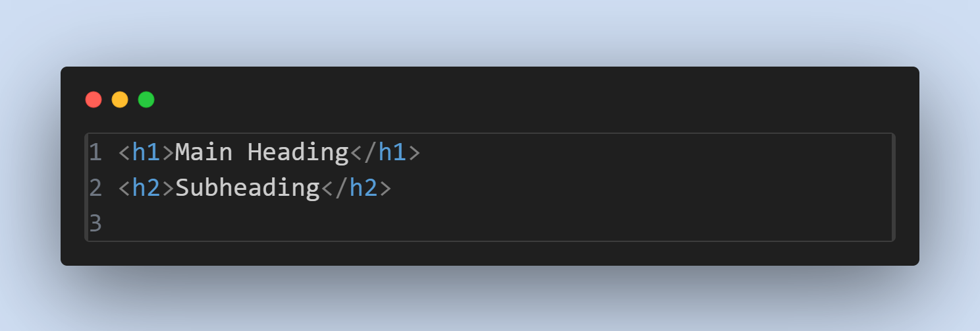Click the word Heading in line 1
The image size is (980, 331).
(x=298, y=153)
